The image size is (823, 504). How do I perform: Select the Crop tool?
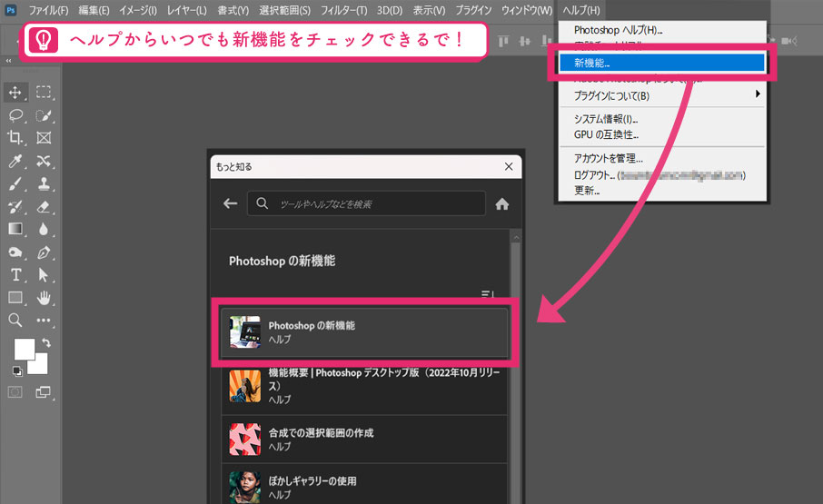click(x=15, y=138)
